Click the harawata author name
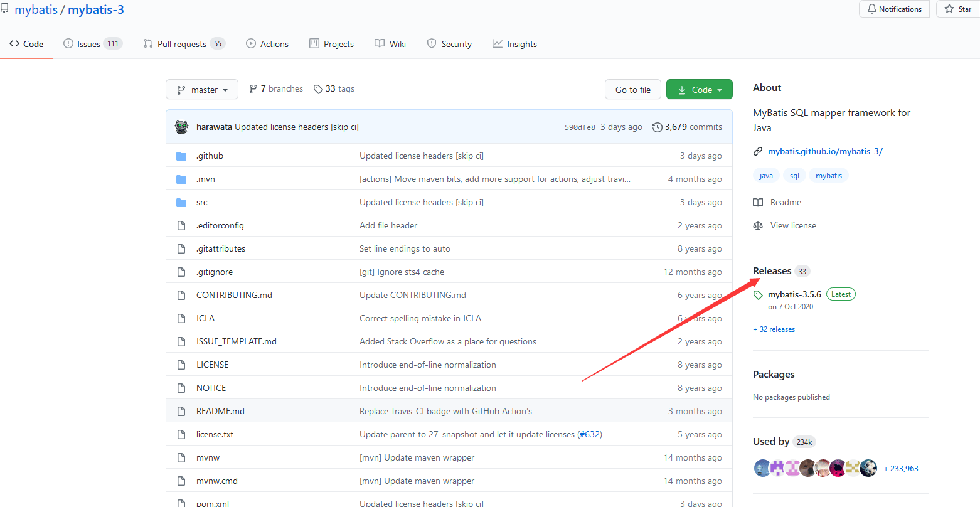The width and height of the screenshot is (980, 507). 214,127
